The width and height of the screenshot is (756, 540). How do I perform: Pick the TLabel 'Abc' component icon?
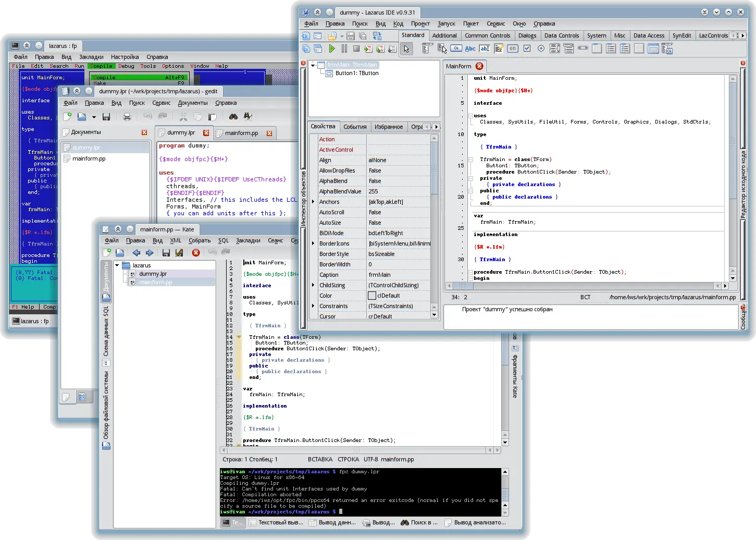(470, 48)
